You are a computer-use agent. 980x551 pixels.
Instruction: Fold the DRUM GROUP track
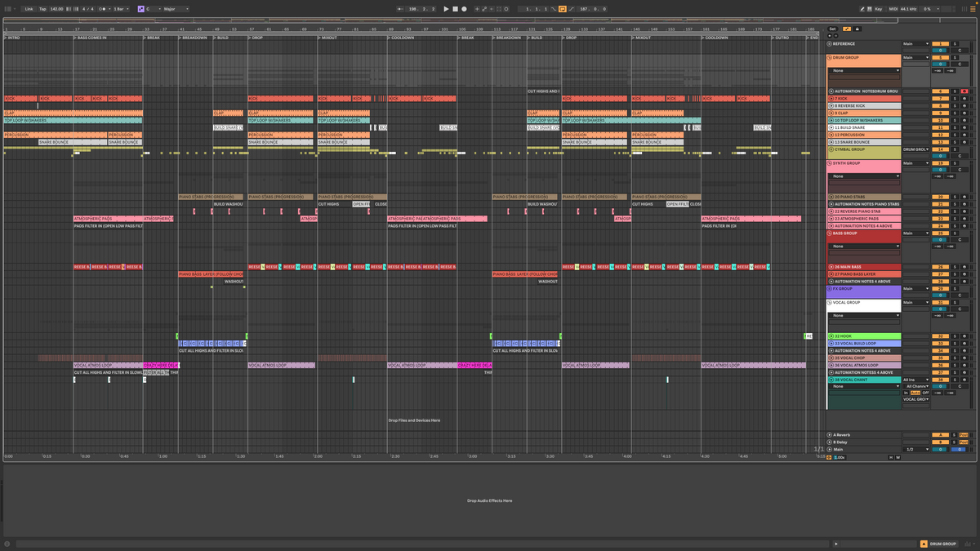[x=830, y=58]
